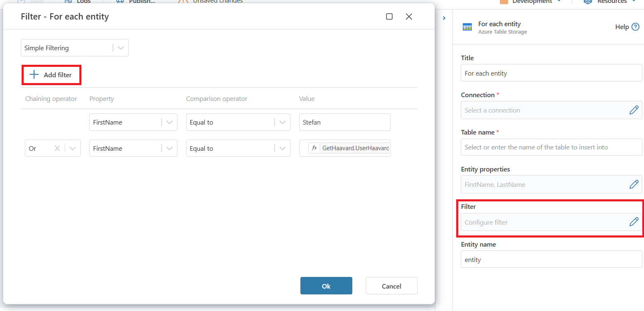The height and width of the screenshot is (311, 644).
Task: Collapse the properties panel with chevron arrow
Action: click(x=444, y=18)
